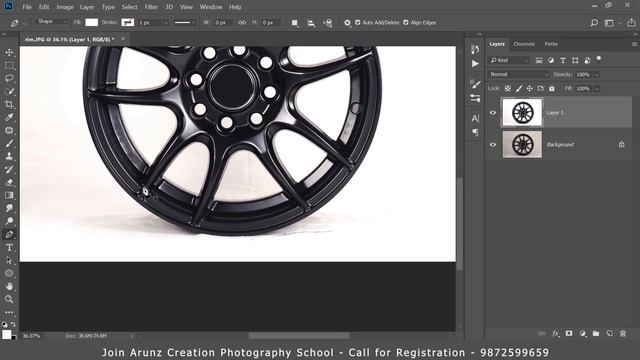Select the Pen tool

9,234
